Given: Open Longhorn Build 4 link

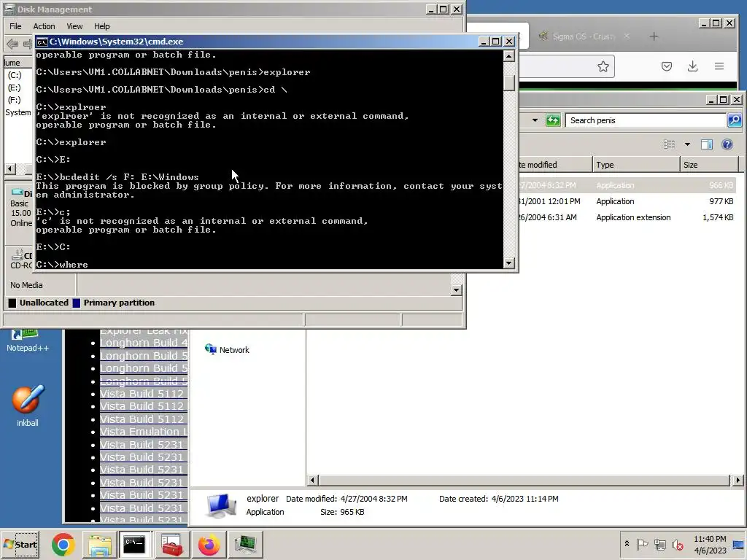Looking at the screenshot, I should (144, 343).
